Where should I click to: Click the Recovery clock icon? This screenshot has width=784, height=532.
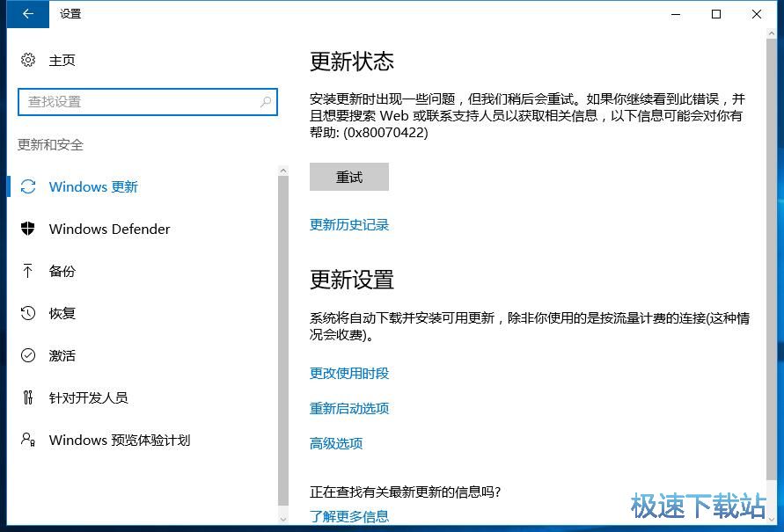(x=28, y=313)
